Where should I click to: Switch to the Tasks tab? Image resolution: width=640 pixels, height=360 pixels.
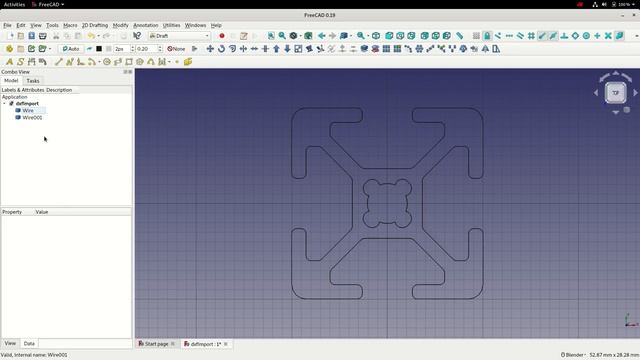33,81
